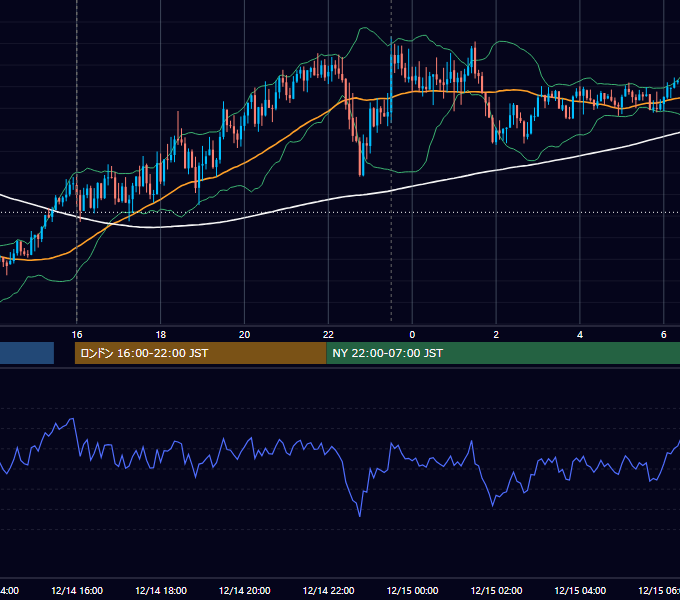680x600 pixels.
Task: Click the 12/14 16:00 date label
Action: point(77,590)
